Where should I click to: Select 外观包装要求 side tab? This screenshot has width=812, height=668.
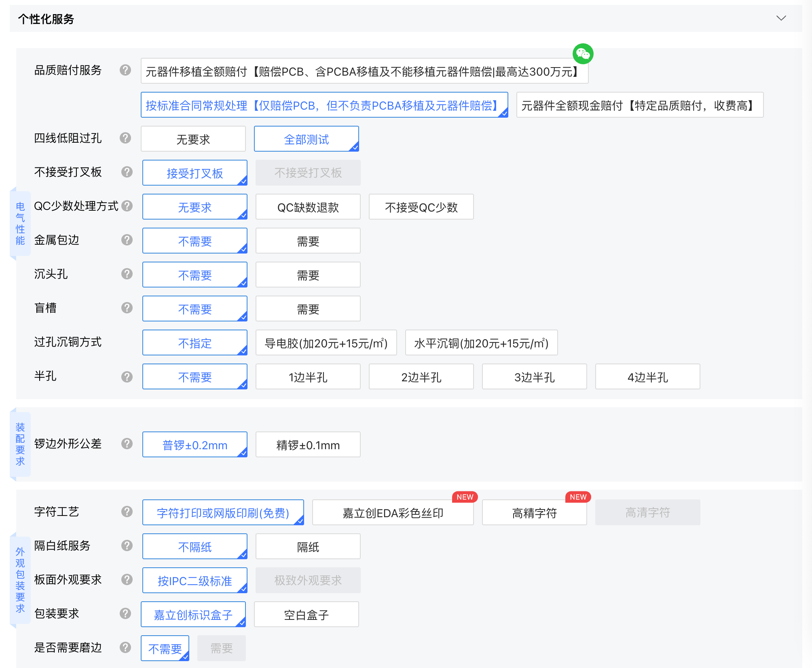(x=20, y=580)
